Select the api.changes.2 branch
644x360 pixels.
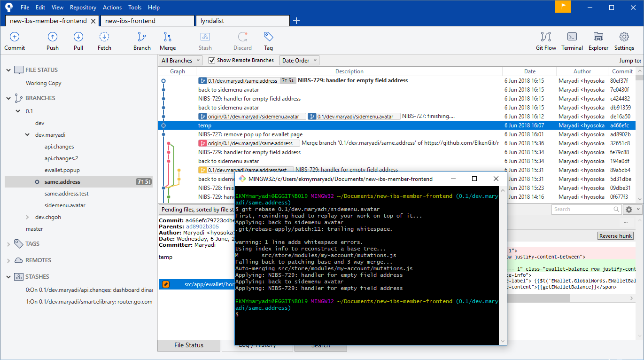(x=62, y=158)
